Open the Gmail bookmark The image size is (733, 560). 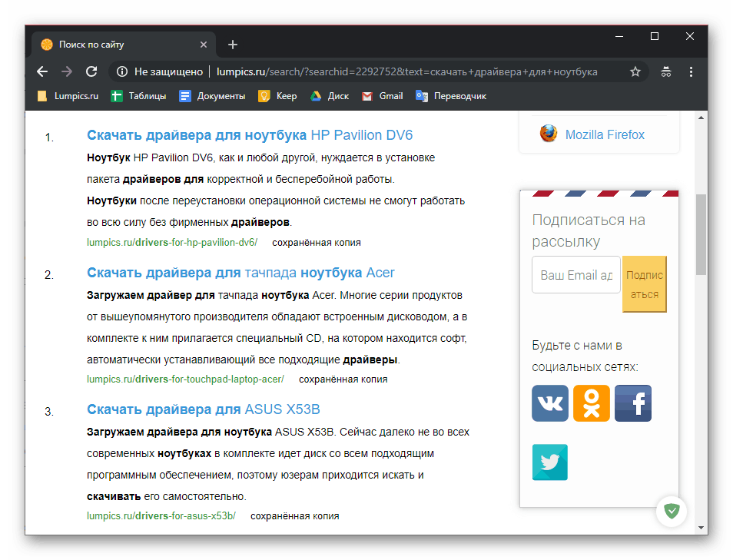click(383, 96)
